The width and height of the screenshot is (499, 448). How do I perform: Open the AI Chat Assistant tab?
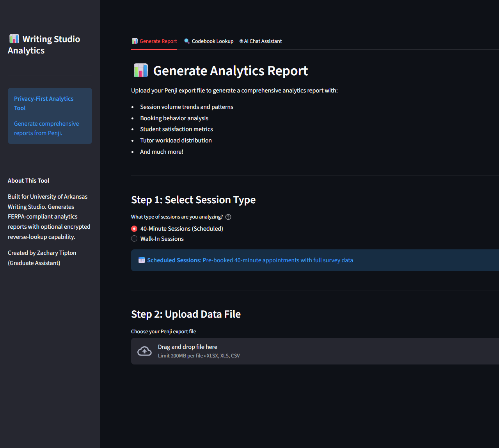click(x=263, y=41)
